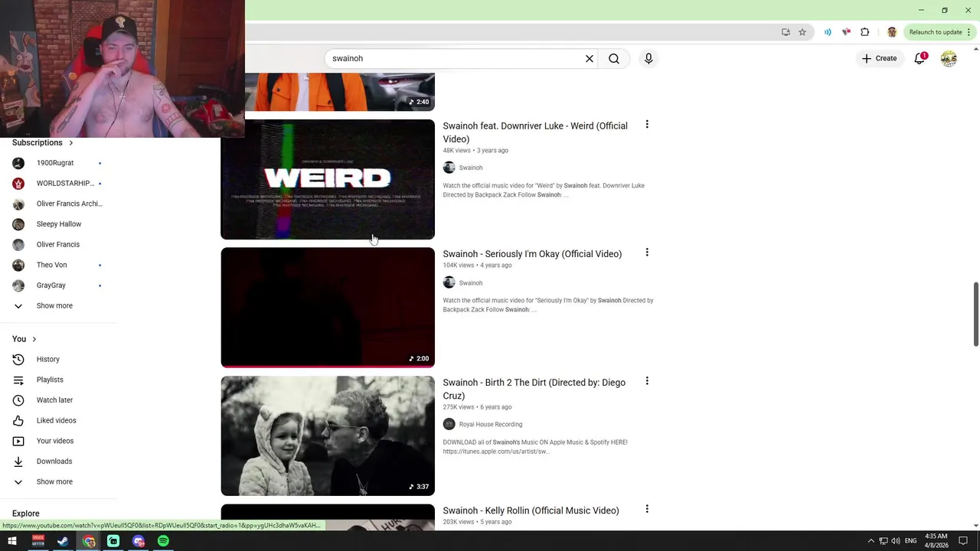This screenshot has width=980, height=551.
Task: Click Swainoh channel avatar under Weird
Action: (449, 168)
